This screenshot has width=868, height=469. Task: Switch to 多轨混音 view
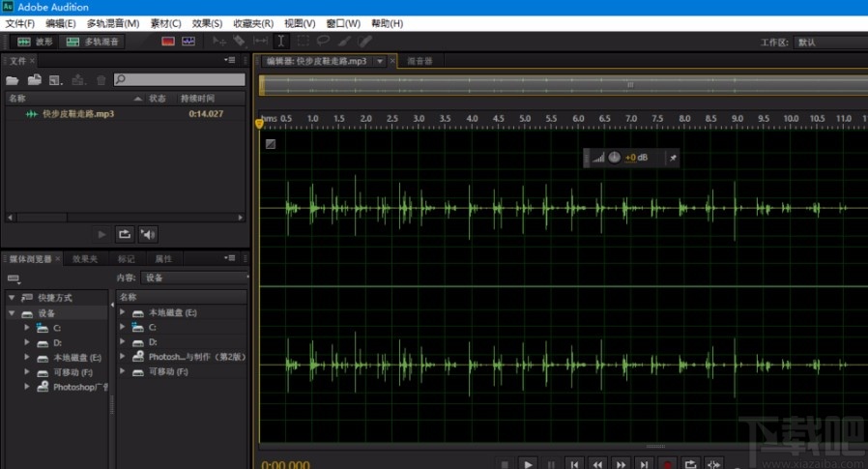(92, 42)
